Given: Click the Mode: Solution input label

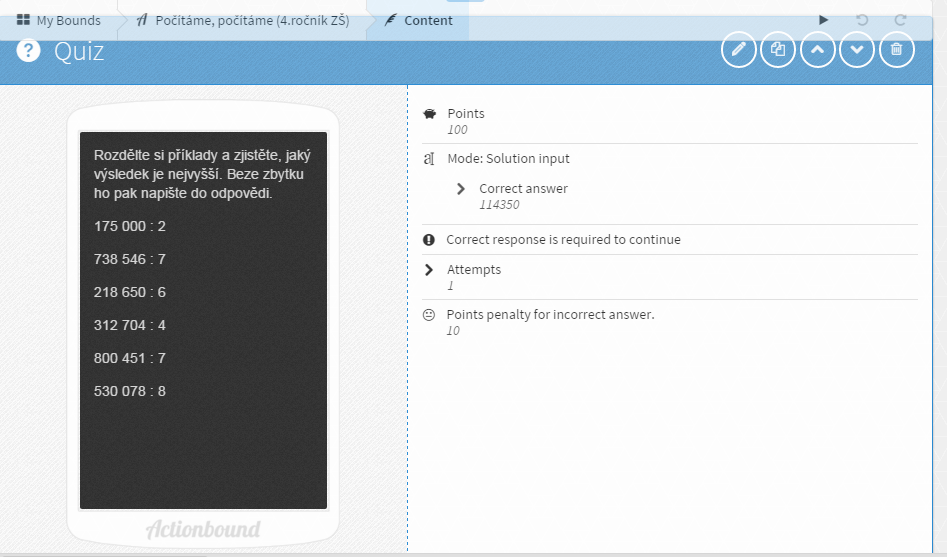Looking at the screenshot, I should 509,158.
